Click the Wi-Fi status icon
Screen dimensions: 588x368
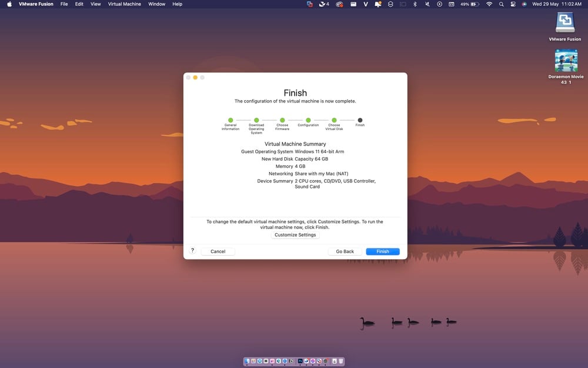[x=489, y=4]
